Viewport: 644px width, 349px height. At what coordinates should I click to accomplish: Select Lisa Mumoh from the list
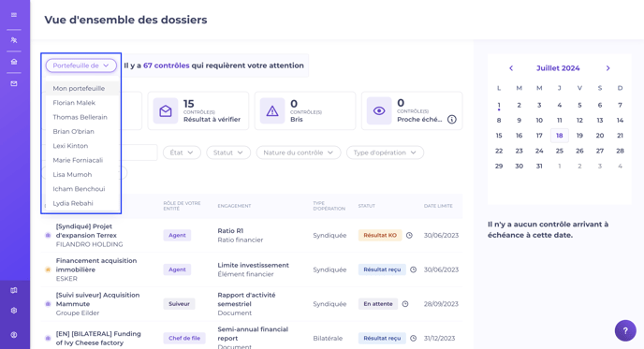point(81,174)
